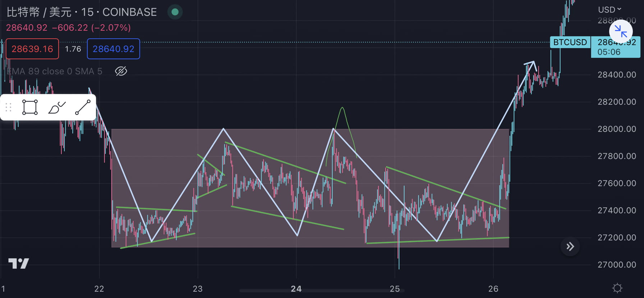Toggle indicator visibility eye icon

[121, 71]
